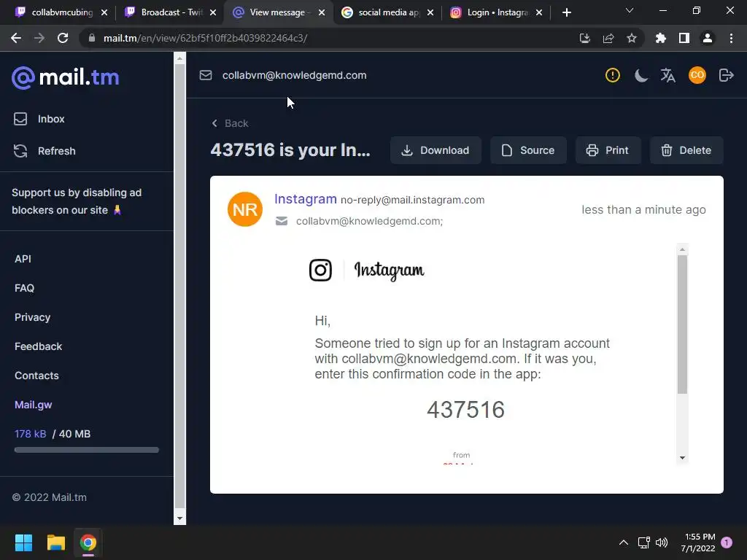The image size is (747, 560).
Task: Open File Explorer from taskbar
Action: tap(55, 542)
